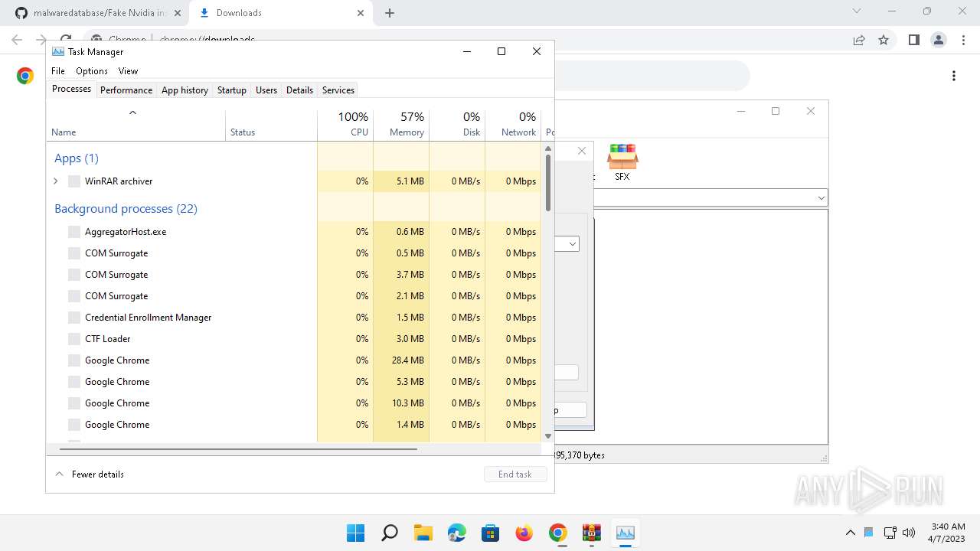Switch to Users tab
980x551 pixels.
point(266,90)
